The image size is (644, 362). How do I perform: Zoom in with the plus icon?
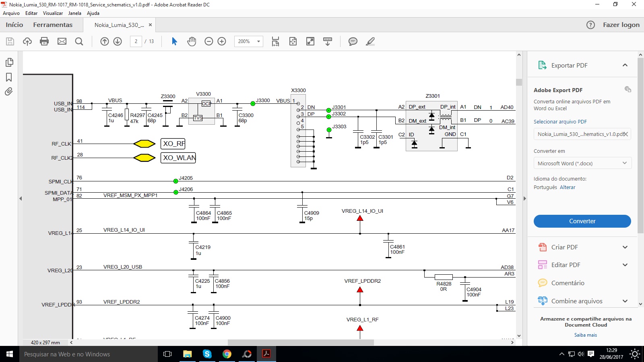click(222, 41)
